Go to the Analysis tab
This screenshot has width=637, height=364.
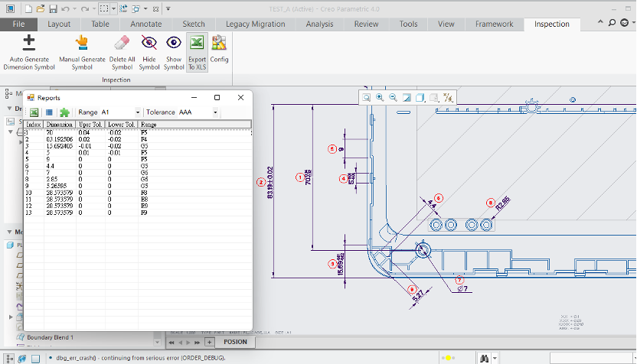319,24
